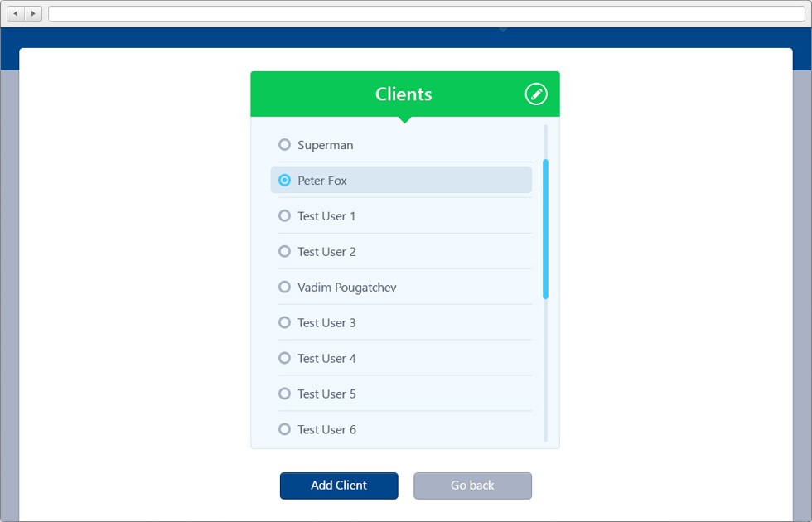Select the Test User 3 radio button

(284, 322)
